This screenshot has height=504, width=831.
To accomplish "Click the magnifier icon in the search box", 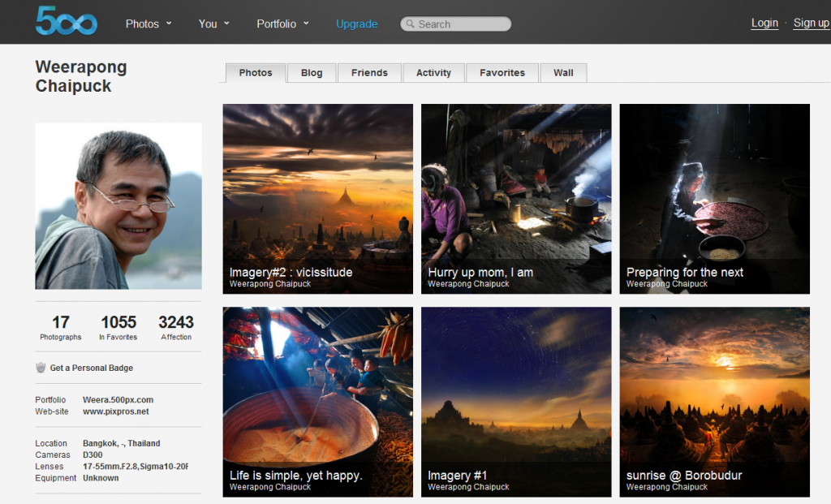I will click(x=410, y=24).
